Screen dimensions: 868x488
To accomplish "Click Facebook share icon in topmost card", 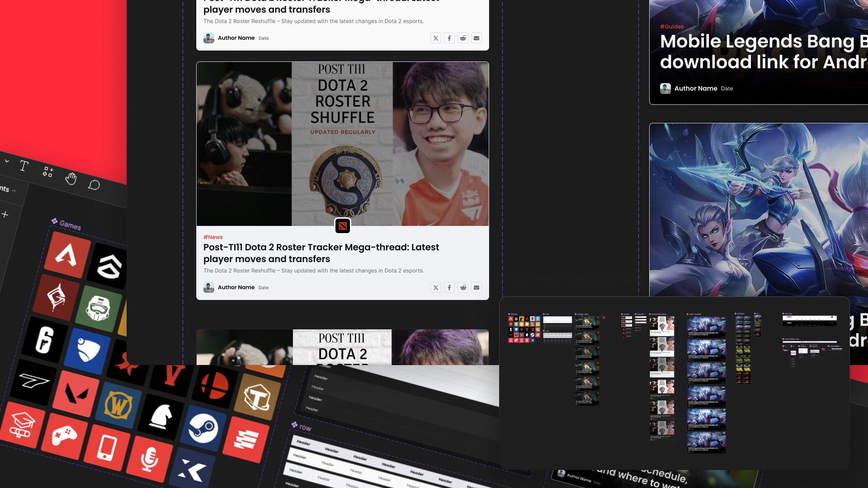I will coord(449,38).
